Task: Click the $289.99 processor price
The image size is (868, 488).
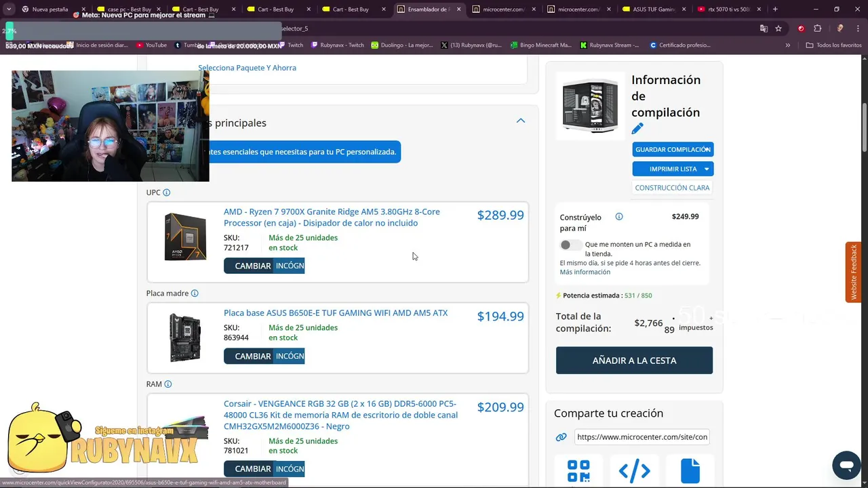Action: [x=500, y=215]
